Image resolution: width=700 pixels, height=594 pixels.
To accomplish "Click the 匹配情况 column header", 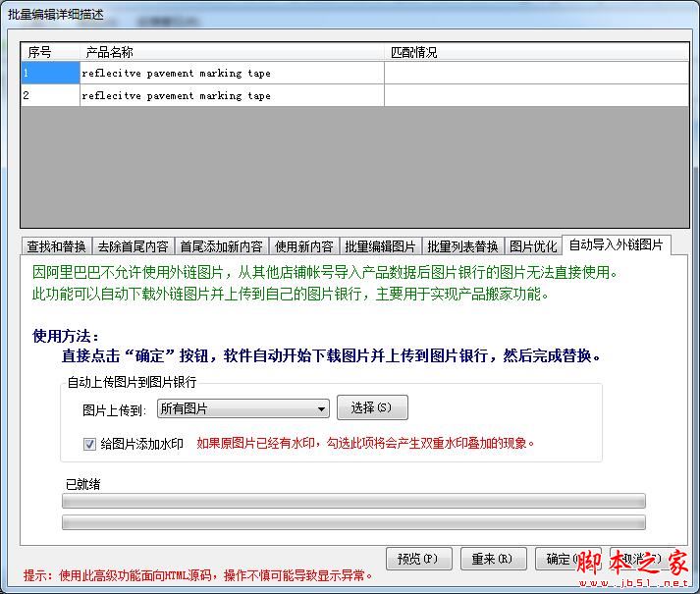I will (537, 52).
